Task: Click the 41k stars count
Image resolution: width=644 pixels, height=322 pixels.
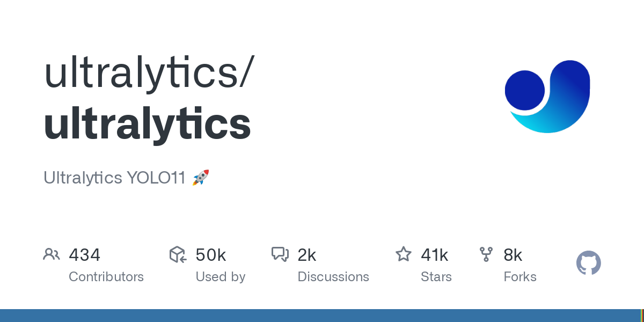Action: point(435,254)
